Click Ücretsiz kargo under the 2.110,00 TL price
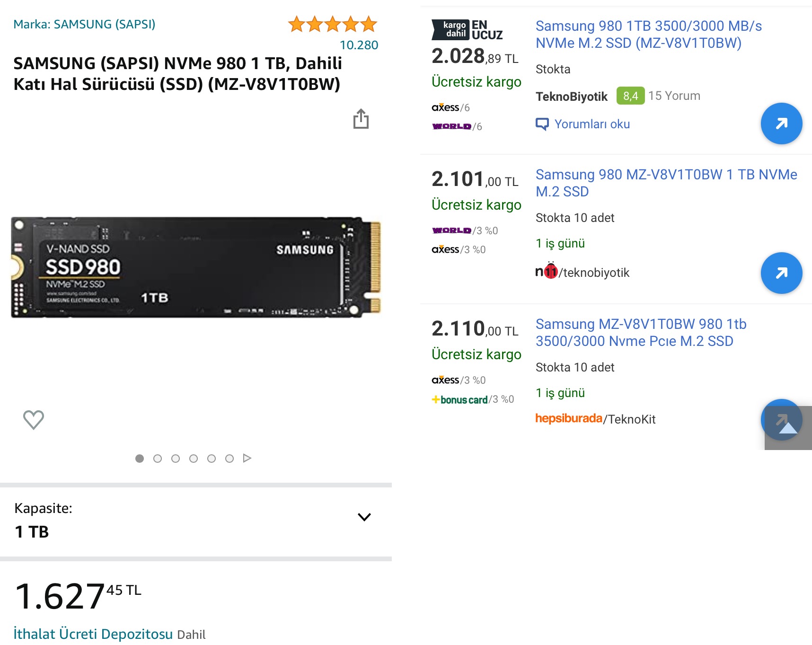The image size is (812, 645). 476,354
